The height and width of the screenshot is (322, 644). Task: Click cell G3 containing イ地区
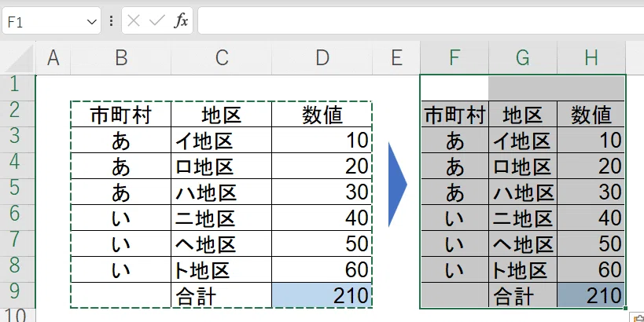523,140
